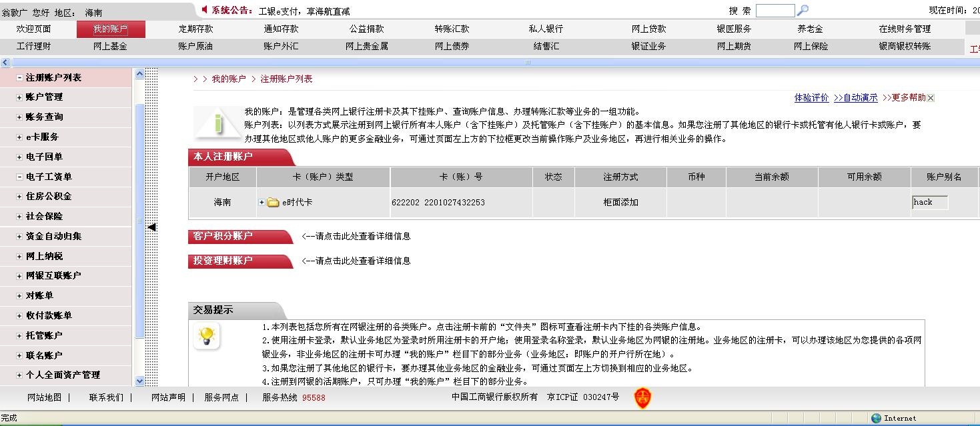The width and height of the screenshot is (980, 426).
Task: Expand 社会保险 in sidebar
Action: coord(19,217)
